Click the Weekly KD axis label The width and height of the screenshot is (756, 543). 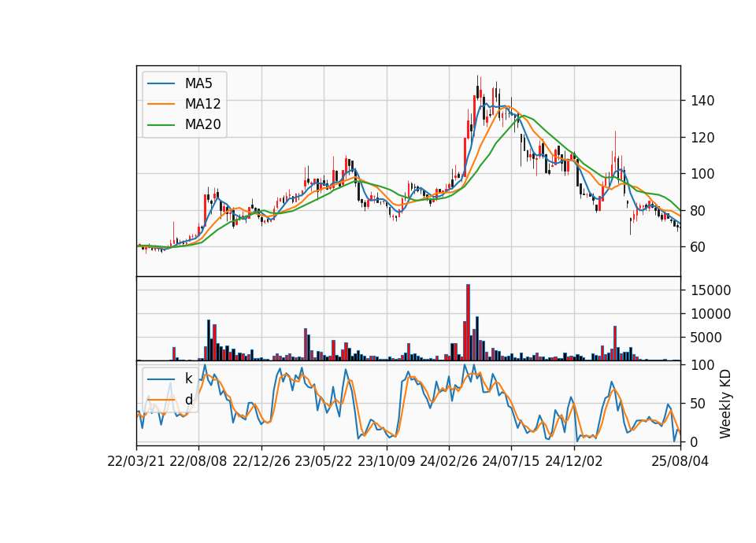point(725,404)
